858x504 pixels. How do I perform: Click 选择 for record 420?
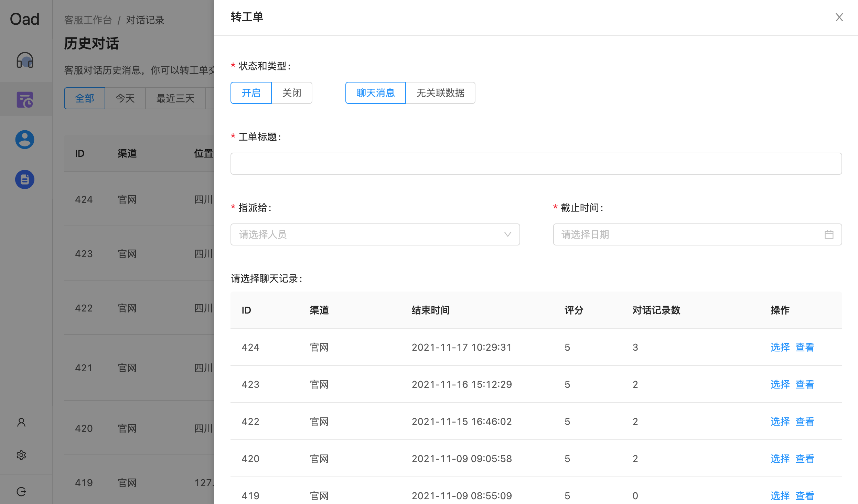pos(780,459)
